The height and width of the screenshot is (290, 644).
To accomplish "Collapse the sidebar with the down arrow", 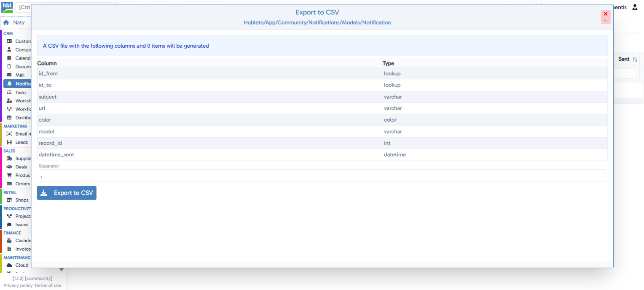I will coord(62,269).
